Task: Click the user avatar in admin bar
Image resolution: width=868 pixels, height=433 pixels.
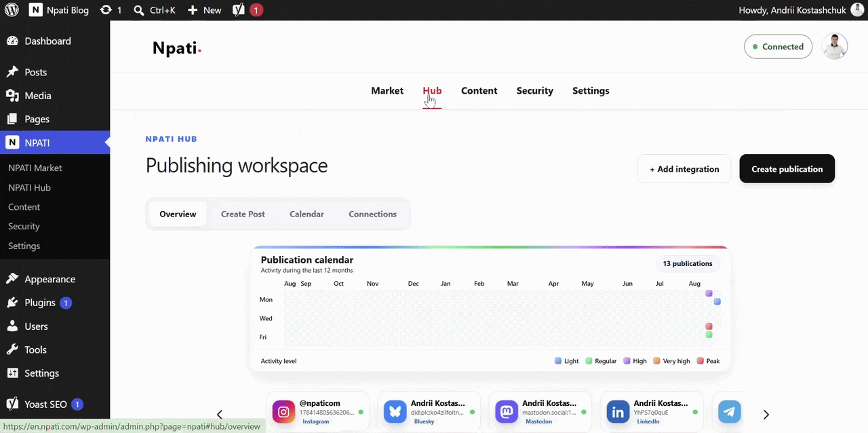Action: (x=857, y=10)
